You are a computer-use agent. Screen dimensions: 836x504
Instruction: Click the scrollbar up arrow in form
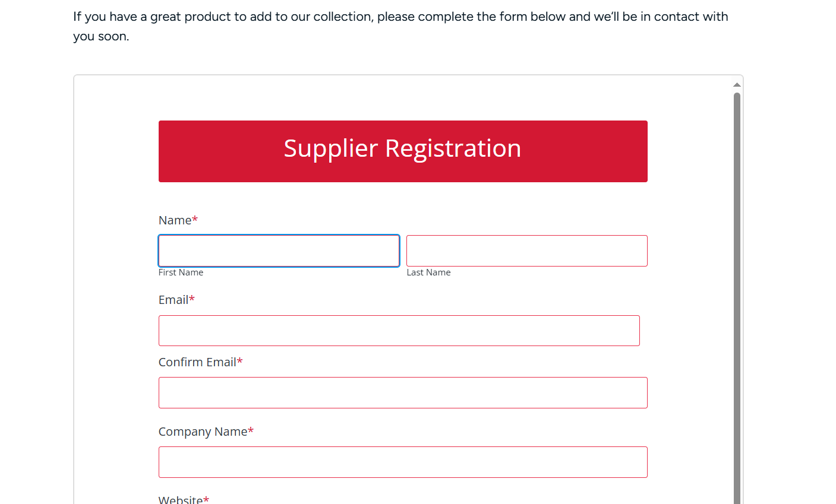[737, 85]
